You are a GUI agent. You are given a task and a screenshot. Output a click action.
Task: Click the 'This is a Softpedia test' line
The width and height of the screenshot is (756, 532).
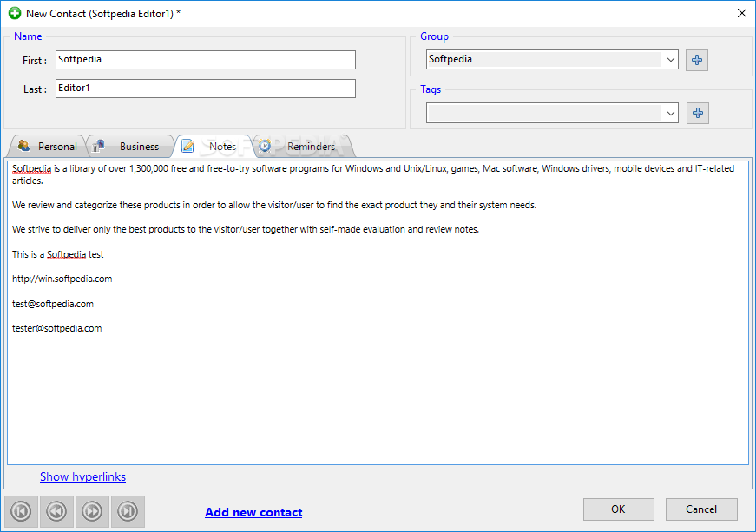58,254
